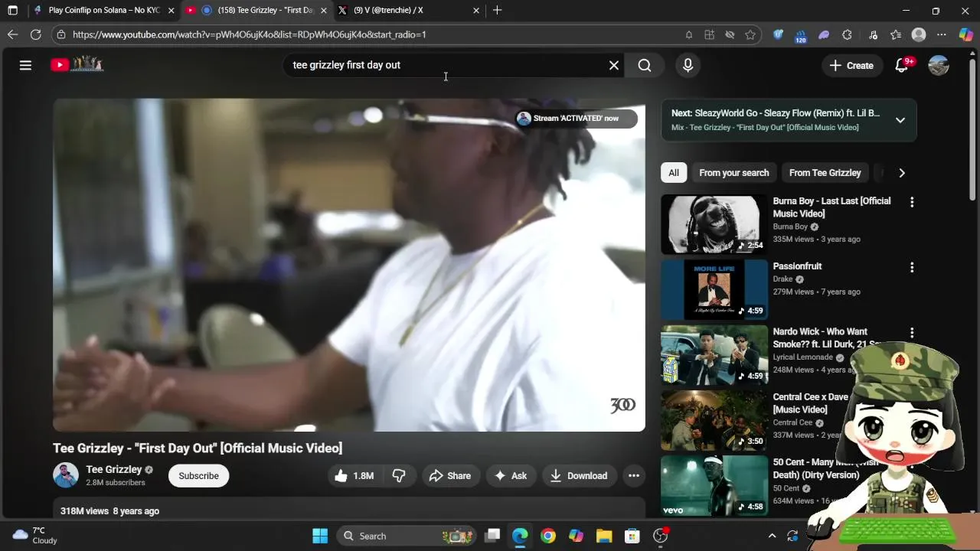Share the video
Viewport: 980px width, 551px height.
click(x=450, y=475)
